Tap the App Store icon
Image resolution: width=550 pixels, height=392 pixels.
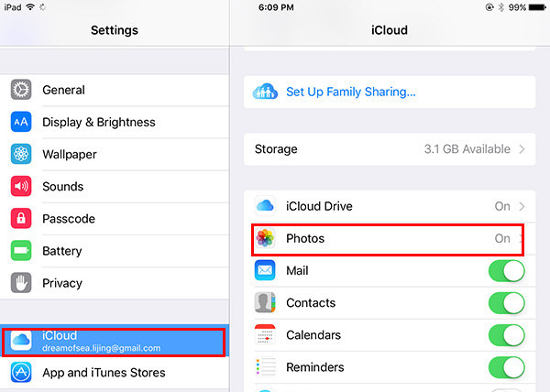(x=21, y=373)
